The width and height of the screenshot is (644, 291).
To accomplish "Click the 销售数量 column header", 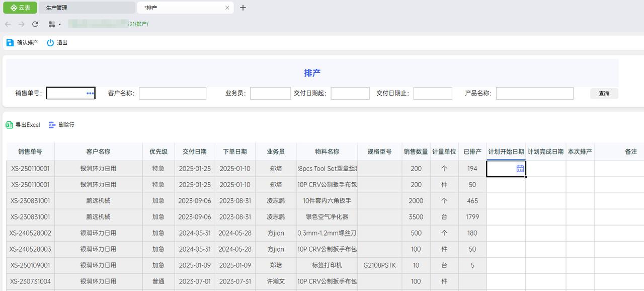I will pos(416,152).
